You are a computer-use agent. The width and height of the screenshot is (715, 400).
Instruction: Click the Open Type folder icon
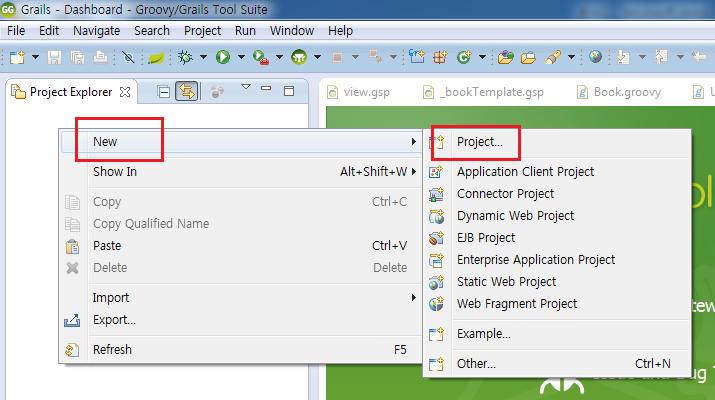506,57
